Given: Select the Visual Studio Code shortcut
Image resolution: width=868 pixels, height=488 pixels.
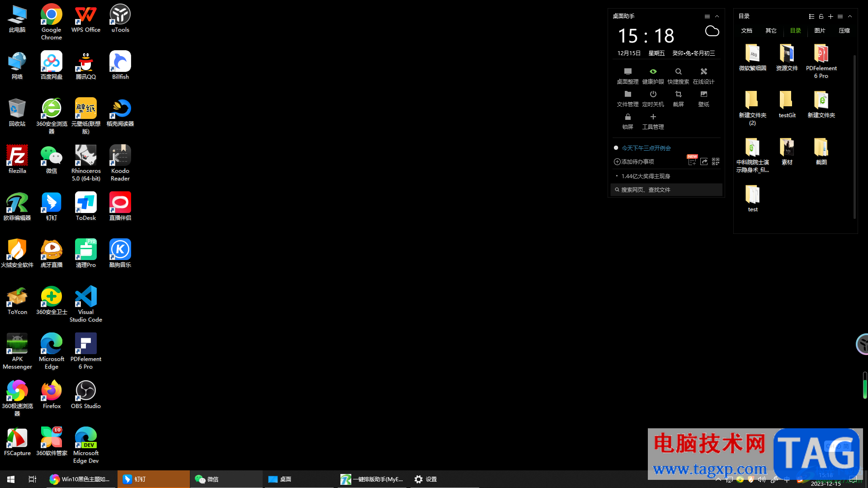Looking at the screenshot, I should [x=86, y=304].
